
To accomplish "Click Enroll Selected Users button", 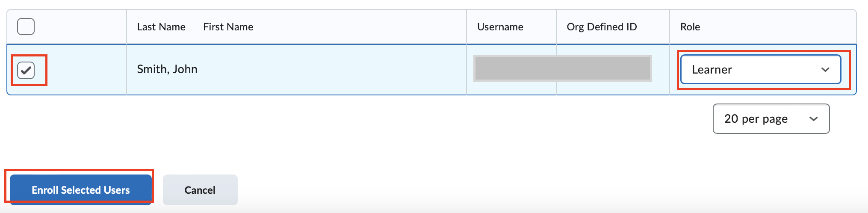I will (81, 190).
